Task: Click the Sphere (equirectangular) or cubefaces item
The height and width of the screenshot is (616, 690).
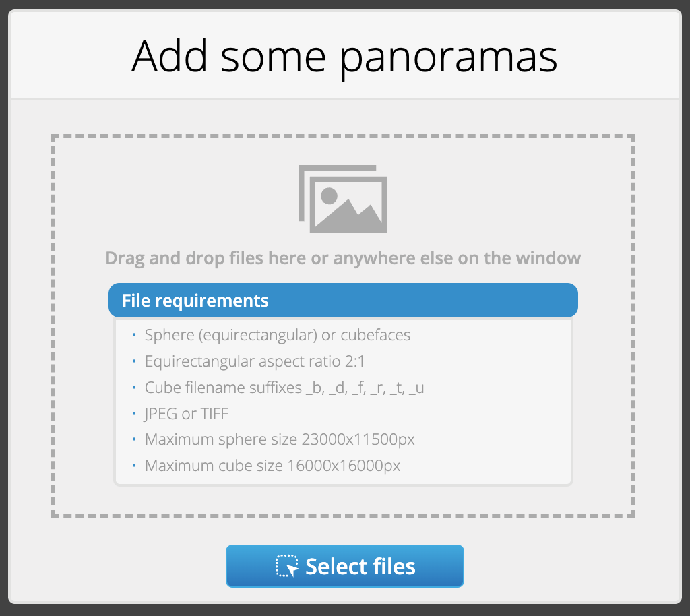Action: (277, 335)
